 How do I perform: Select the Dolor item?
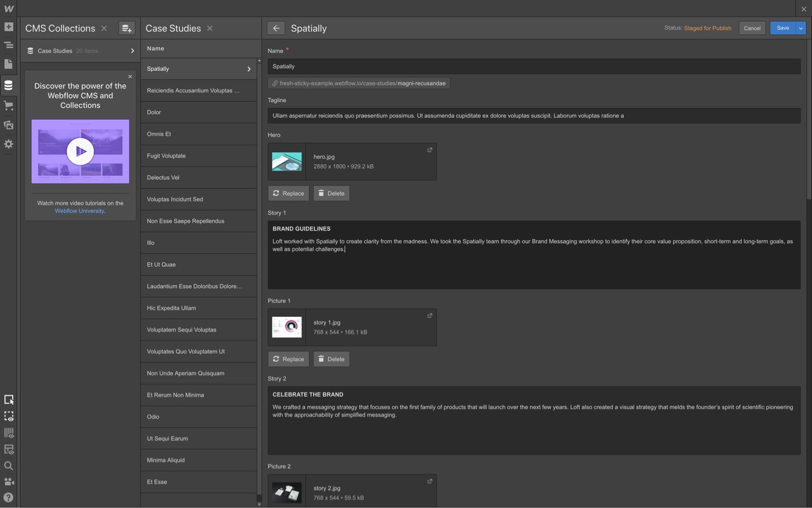199,112
